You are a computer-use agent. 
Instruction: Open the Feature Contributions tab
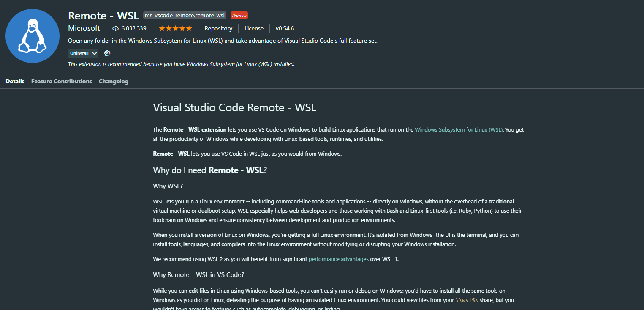pos(62,81)
